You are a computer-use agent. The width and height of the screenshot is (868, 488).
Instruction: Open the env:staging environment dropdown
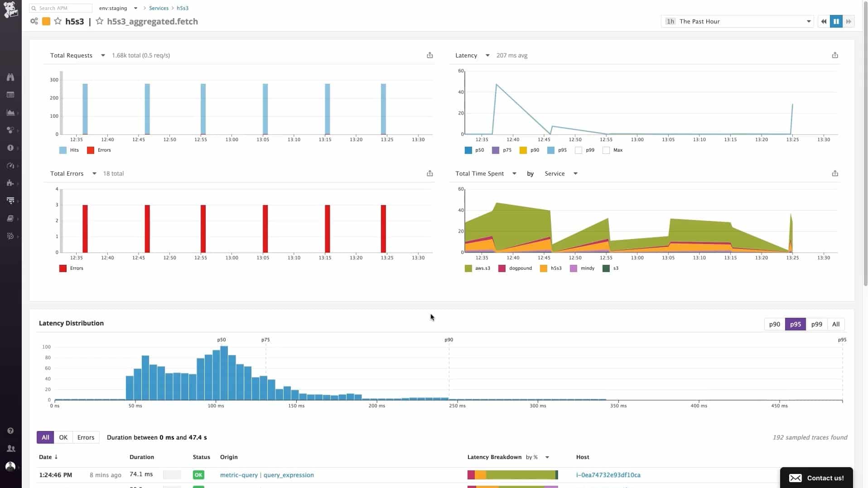(x=118, y=8)
